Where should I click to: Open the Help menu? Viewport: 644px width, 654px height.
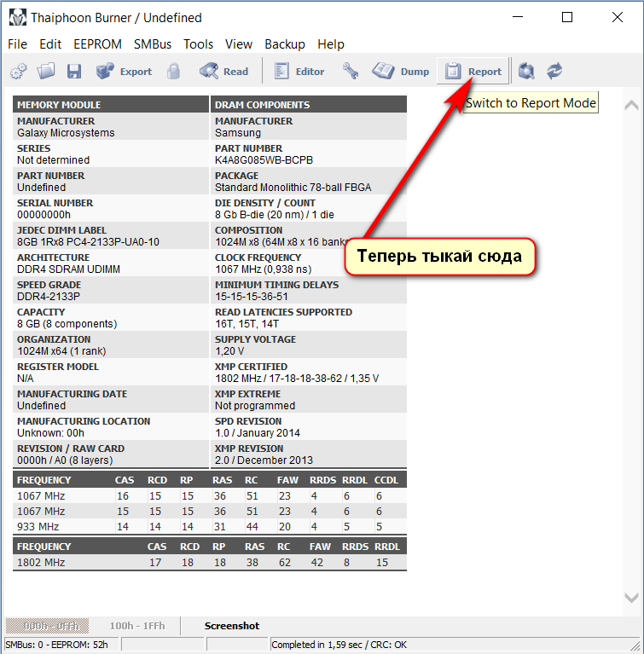coord(331,44)
